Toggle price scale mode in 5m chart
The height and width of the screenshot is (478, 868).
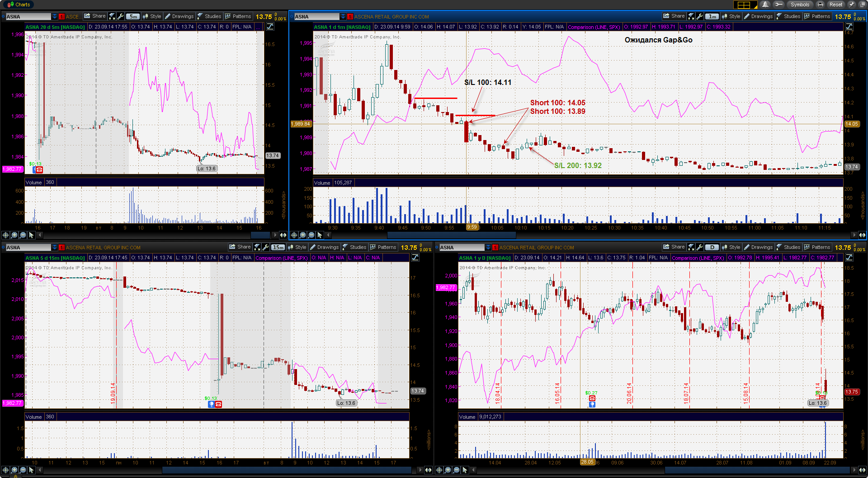pos(270,27)
